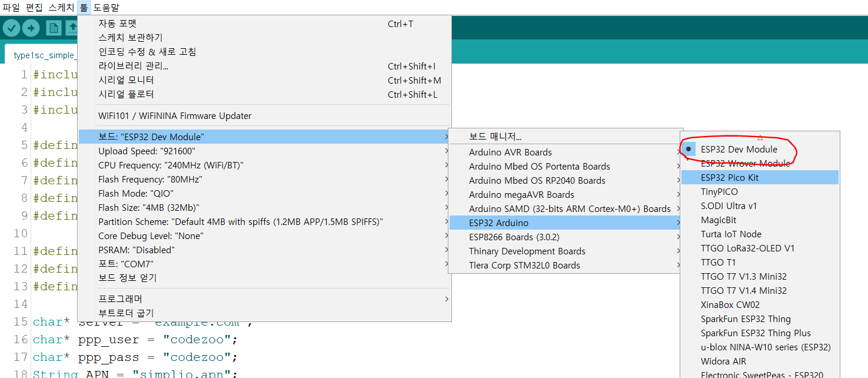Select S.ODI Ultra v1 board
Viewport: 868px width, 378px height.
click(760, 205)
